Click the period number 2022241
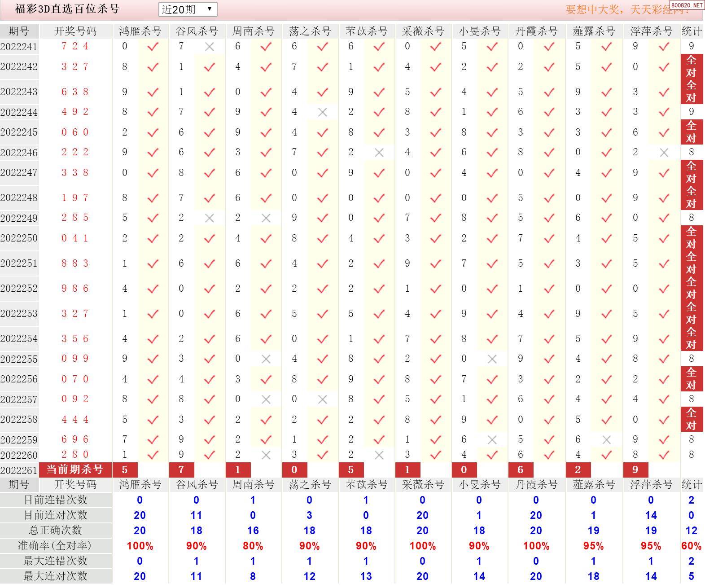This screenshot has width=705, height=588. pos(19,47)
